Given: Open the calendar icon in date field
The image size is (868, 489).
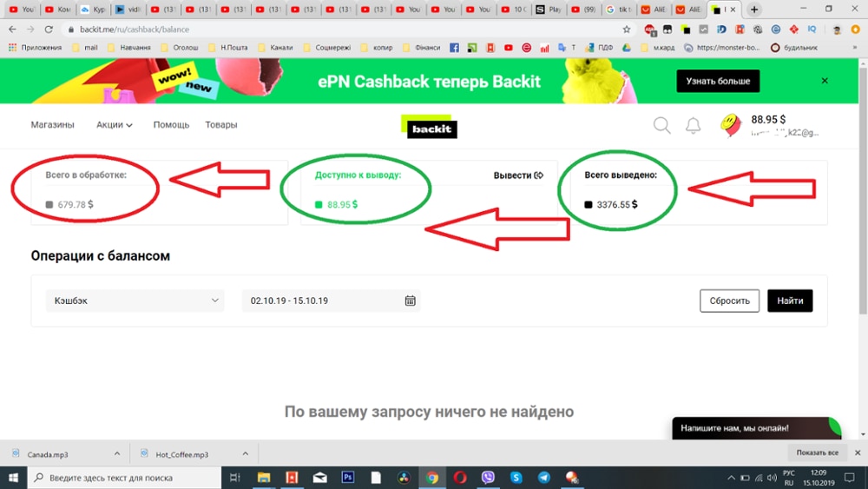Looking at the screenshot, I should 411,301.
